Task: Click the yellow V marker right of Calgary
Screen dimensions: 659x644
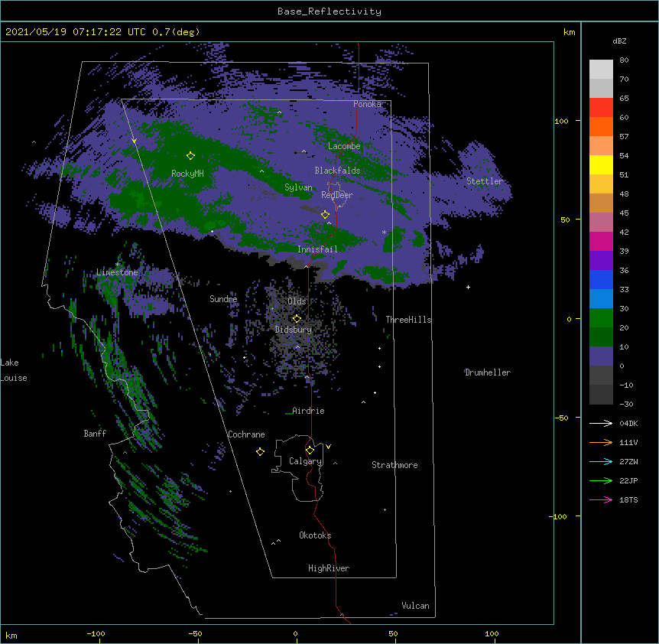Action: click(x=328, y=447)
